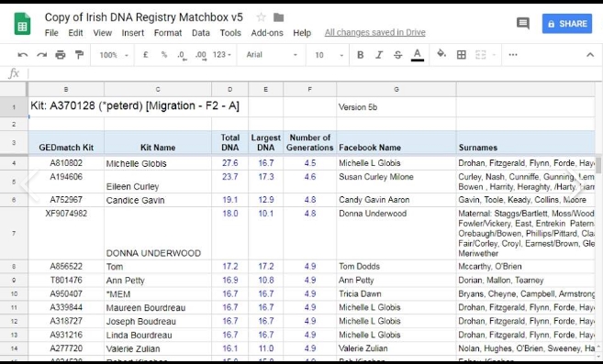The image size is (603, 364).
Task: Open the Google Sheets home icon
Action: pyautogui.click(x=22, y=24)
